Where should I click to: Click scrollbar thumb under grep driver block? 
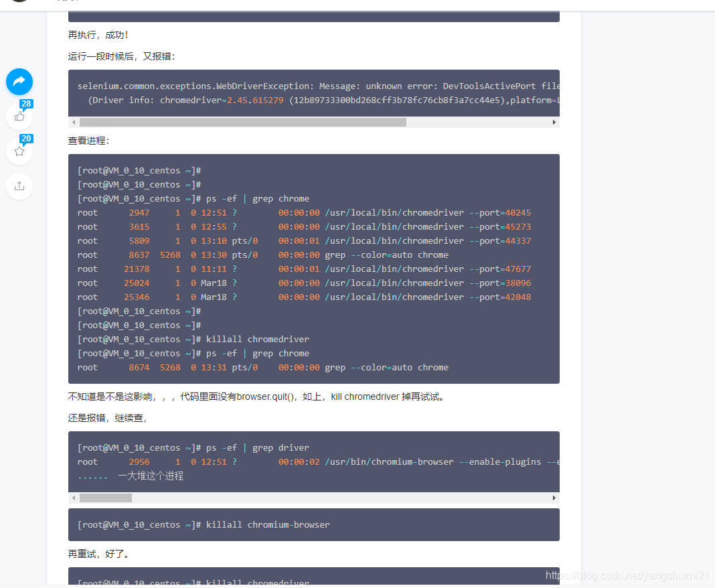tap(106, 498)
